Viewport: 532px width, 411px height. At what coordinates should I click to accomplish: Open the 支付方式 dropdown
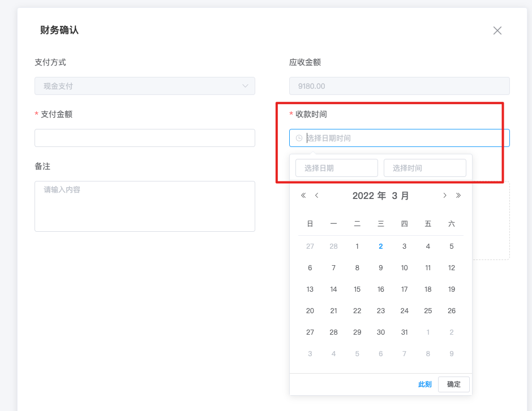click(144, 86)
